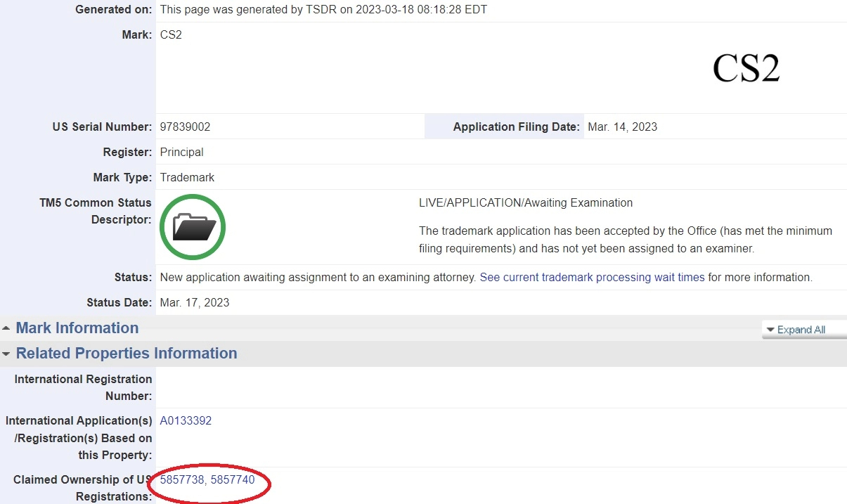847x504 pixels.
Task: Click the US serial number 97839002
Action: pos(185,127)
